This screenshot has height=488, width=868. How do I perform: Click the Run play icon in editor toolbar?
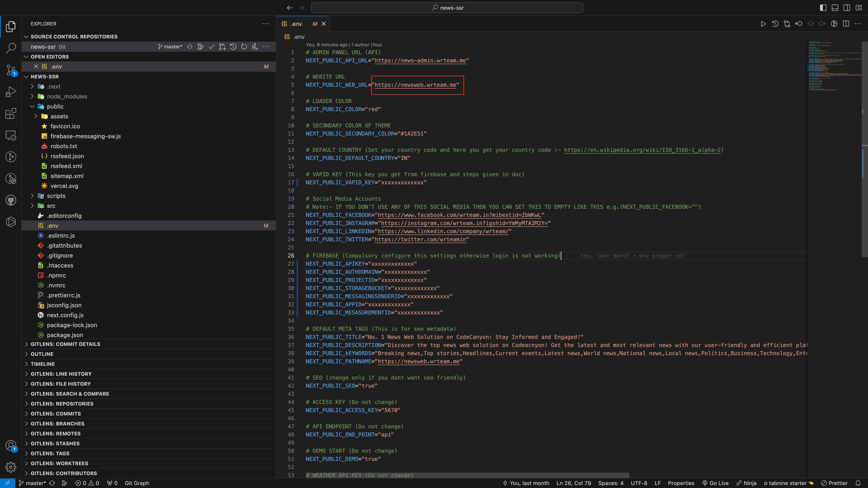click(763, 24)
